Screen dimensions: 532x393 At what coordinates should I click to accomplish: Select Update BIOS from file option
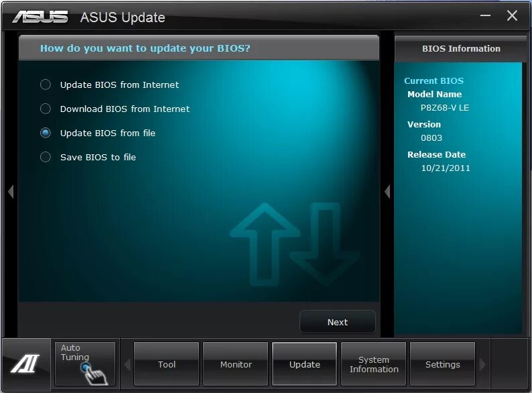[46, 133]
